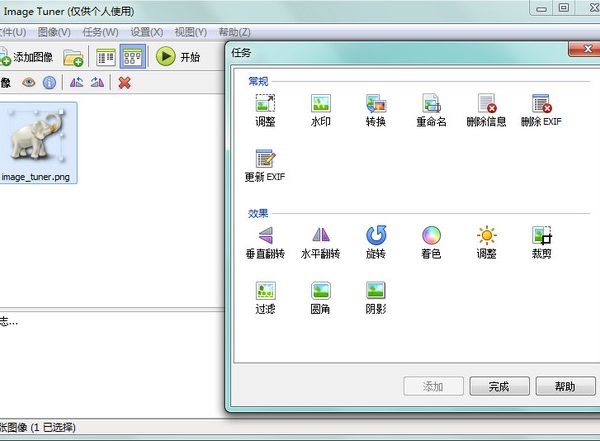Click the red X remove image icon
Screen dimensions: 600x441
click(x=124, y=82)
